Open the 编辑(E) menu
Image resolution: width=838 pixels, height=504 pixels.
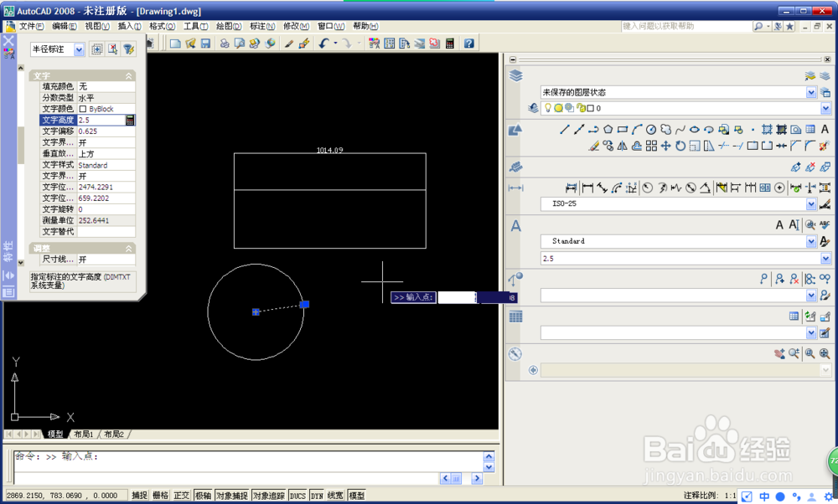tap(65, 26)
